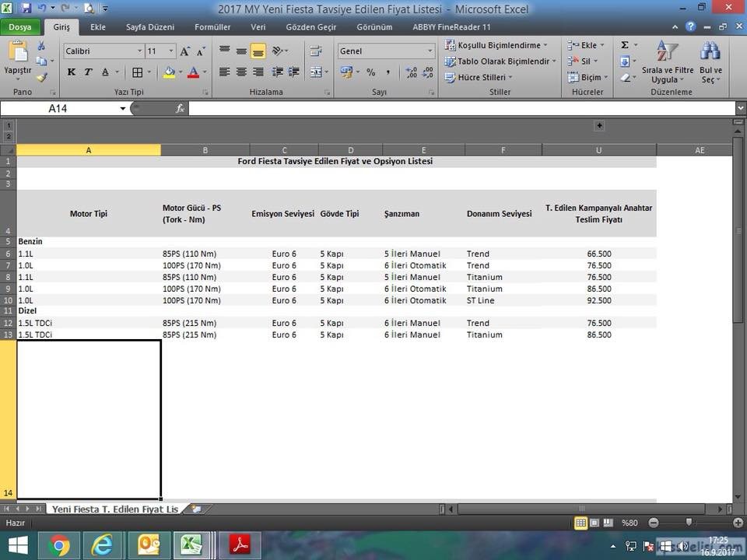Open the Dosya file tab
This screenshot has width=747, height=560.
20,27
